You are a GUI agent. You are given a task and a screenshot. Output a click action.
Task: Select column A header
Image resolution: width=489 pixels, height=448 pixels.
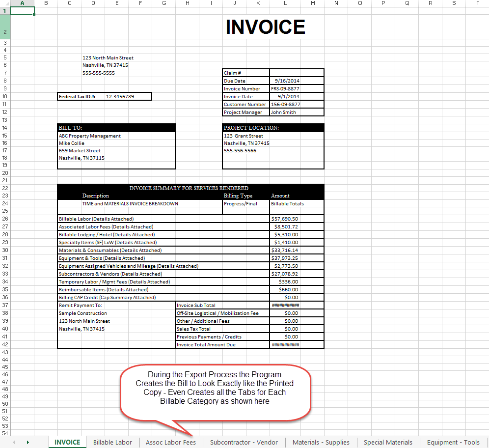click(x=22, y=3)
